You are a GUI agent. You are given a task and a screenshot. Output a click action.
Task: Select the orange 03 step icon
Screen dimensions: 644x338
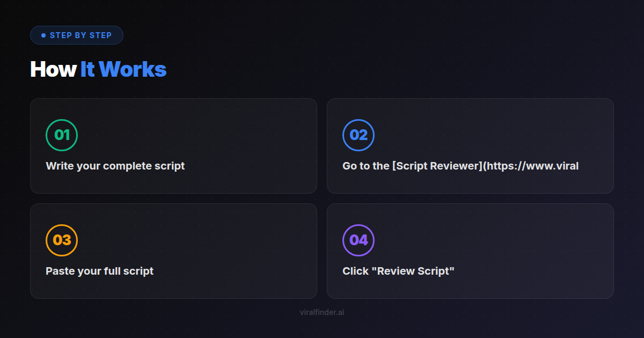coord(62,240)
